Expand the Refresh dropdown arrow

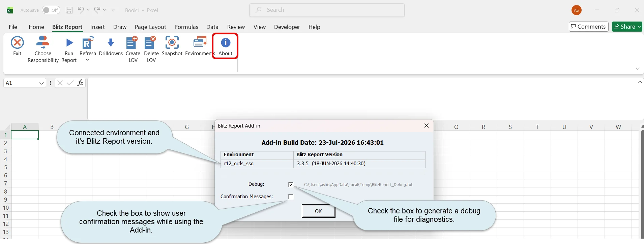87,60
